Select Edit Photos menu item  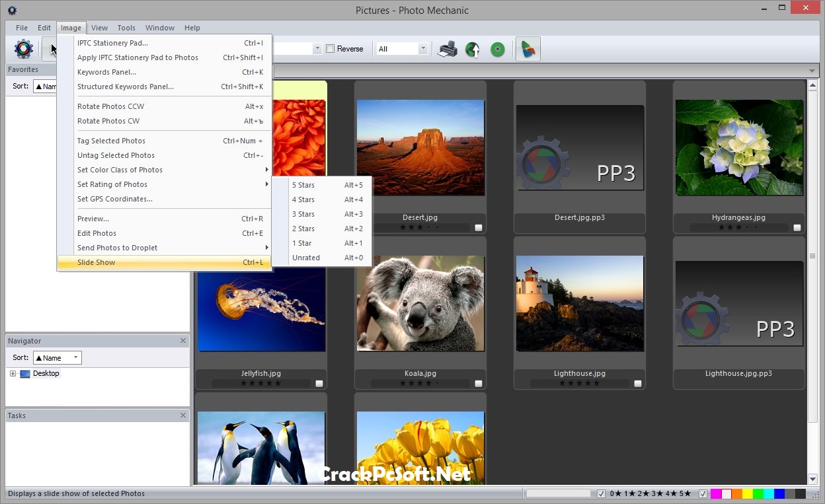click(x=164, y=233)
